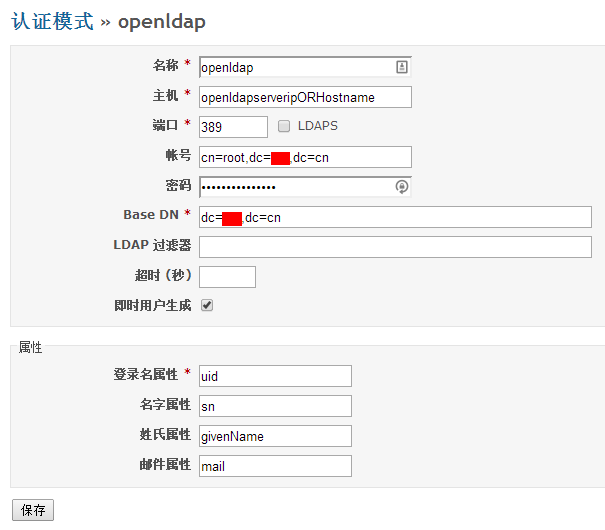605x530 pixels.
Task: Click the contact card icon in 名称 field
Action: (x=402, y=67)
